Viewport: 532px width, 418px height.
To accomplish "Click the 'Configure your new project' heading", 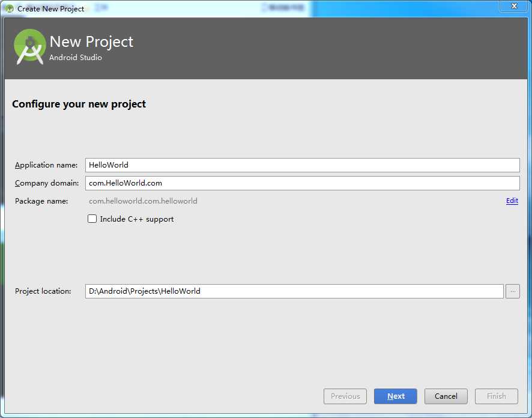I will coord(79,104).
